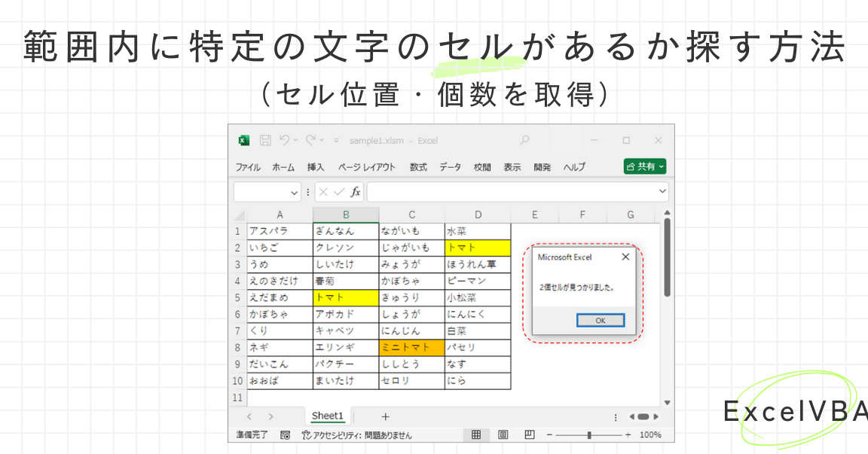Select column G header
Image resolution: width=868 pixels, height=454 pixels.
coord(631,215)
